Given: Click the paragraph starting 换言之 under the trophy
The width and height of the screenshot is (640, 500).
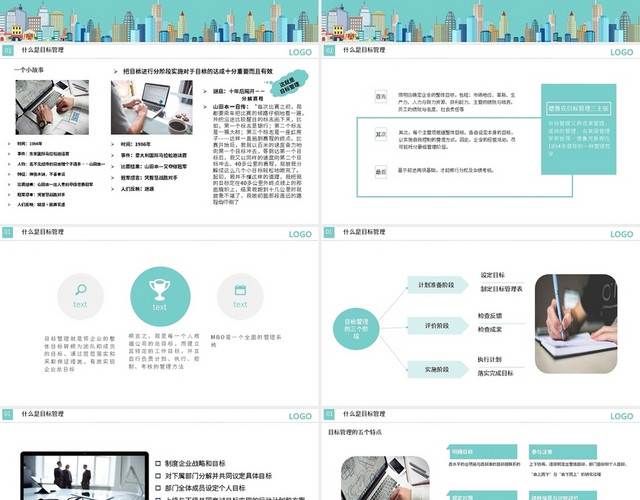Looking at the screenshot, I should pos(164,351).
